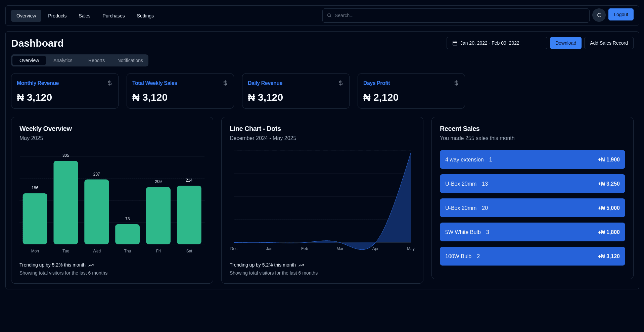The image size is (644, 332).
Task: Click the search magnifier icon
Action: point(329,15)
